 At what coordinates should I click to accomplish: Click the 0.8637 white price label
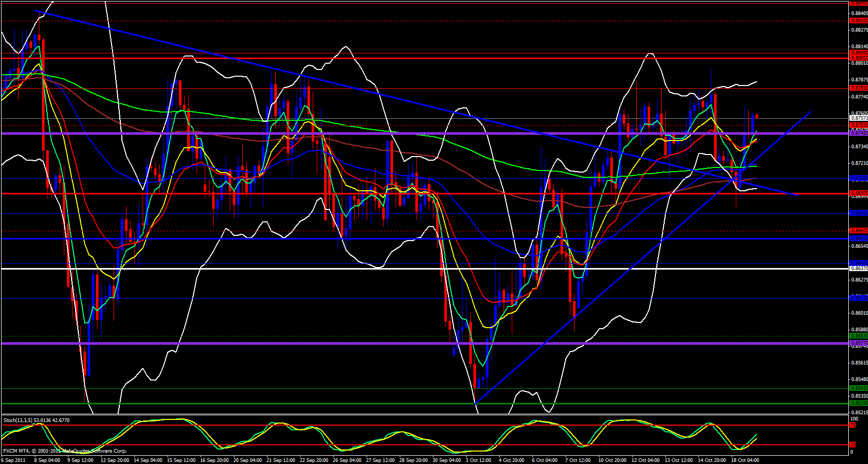pos(859,269)
